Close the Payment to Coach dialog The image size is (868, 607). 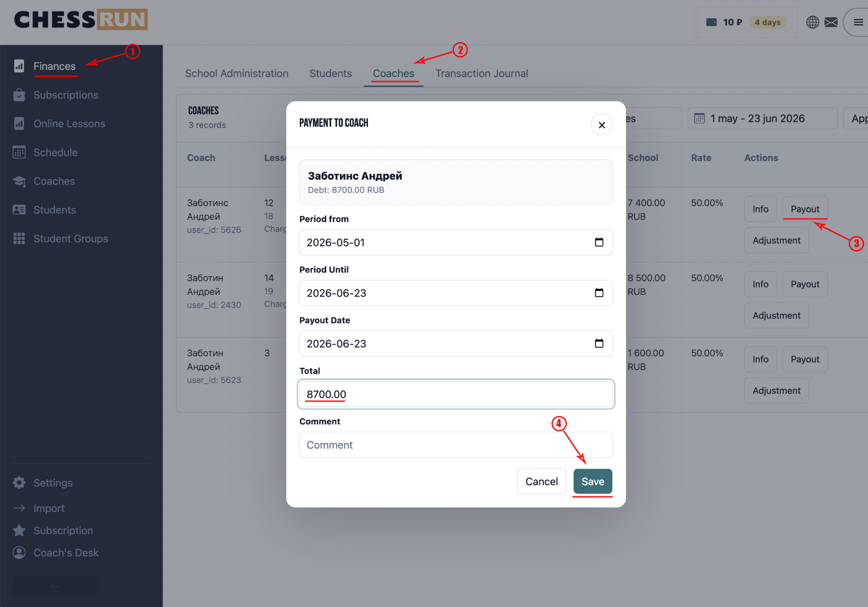coord(602,125)
